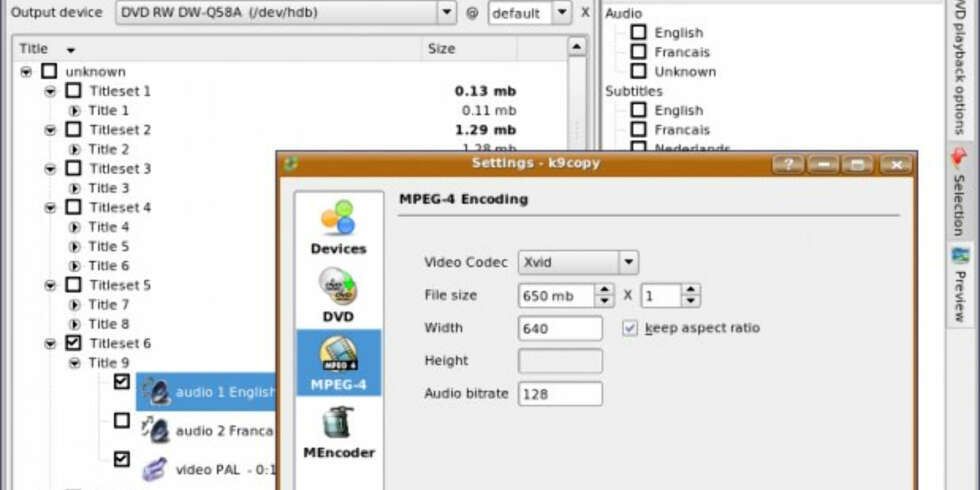Collapse Titleset 6 node
Viewport: 980px width, 490px height.
pos(50,343)
